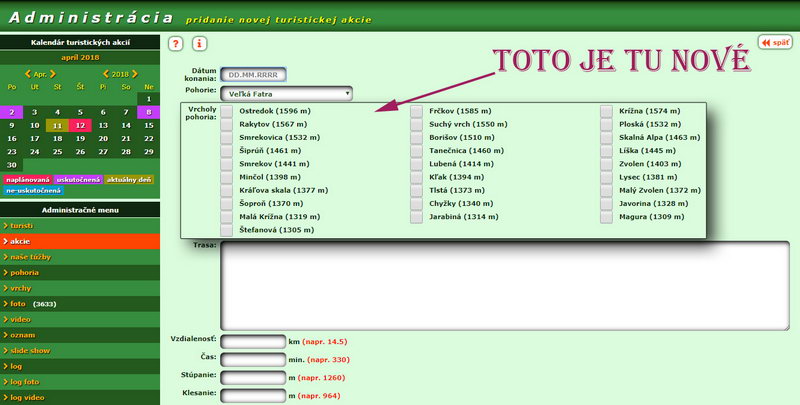This screenshot has height=405, width=800.
Task: Check the Kľak (1394 m) checkbox
Action: click(x=416, y=178)
